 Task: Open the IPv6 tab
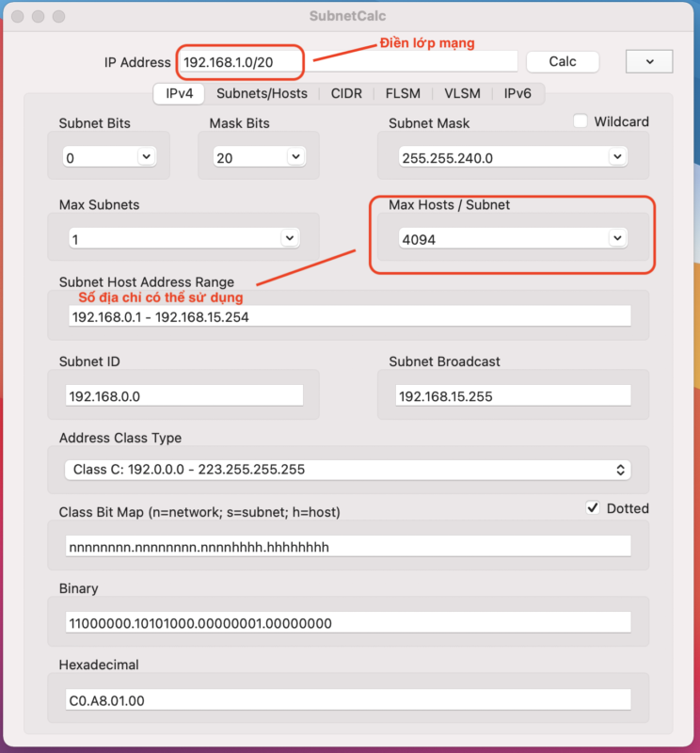pyautogui.click(x=517, y=93)
